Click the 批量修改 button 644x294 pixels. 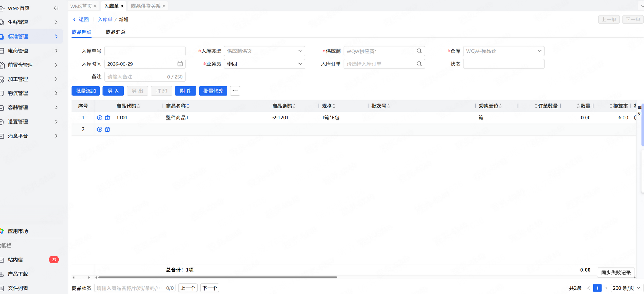213,91
